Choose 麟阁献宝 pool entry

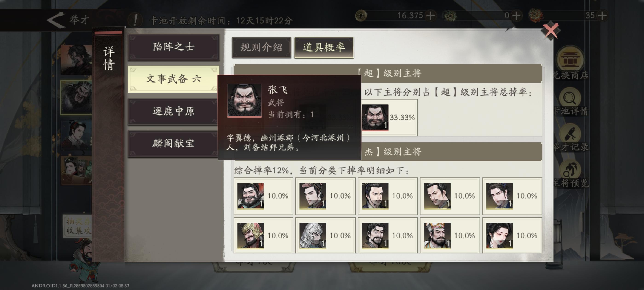click(x=173, y=143)
